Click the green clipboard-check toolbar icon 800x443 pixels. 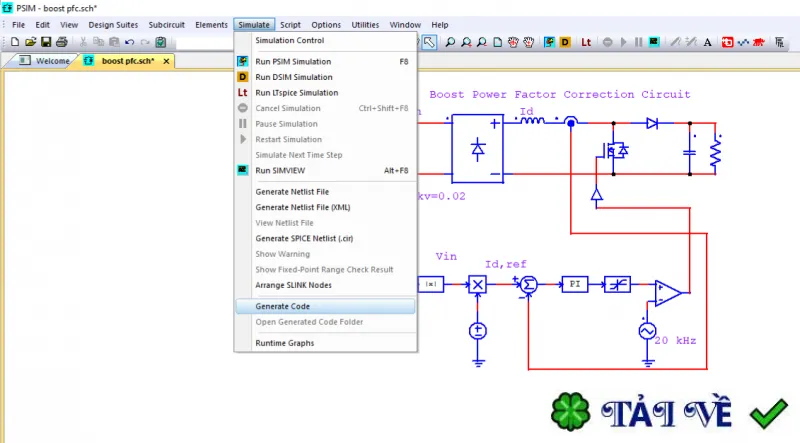161,42
